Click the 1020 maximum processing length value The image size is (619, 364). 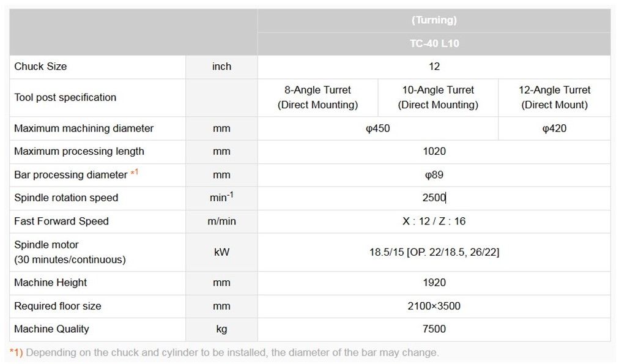(x=434, y=151)
